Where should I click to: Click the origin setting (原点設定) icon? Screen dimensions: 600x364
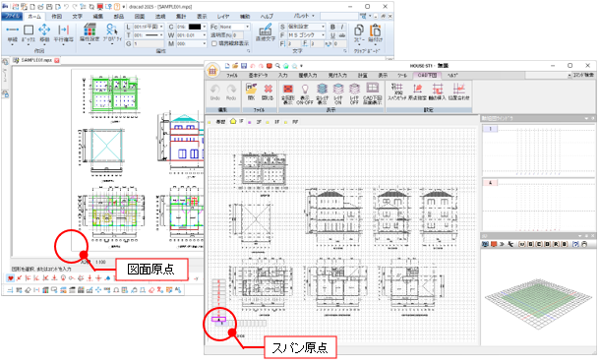click(417, 92)
